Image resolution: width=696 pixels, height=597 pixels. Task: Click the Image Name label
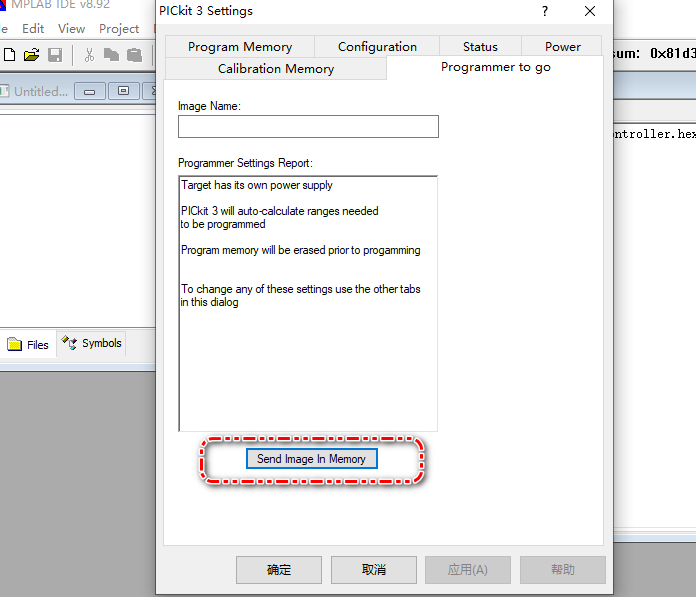pyautogui.click(x=210, y=106)
